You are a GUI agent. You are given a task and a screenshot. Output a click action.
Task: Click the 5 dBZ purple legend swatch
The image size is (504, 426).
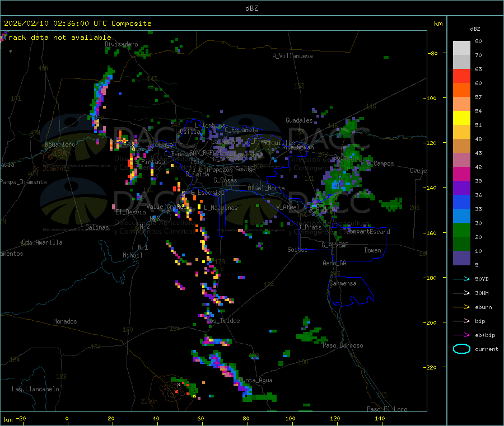[x=461, y=258]
